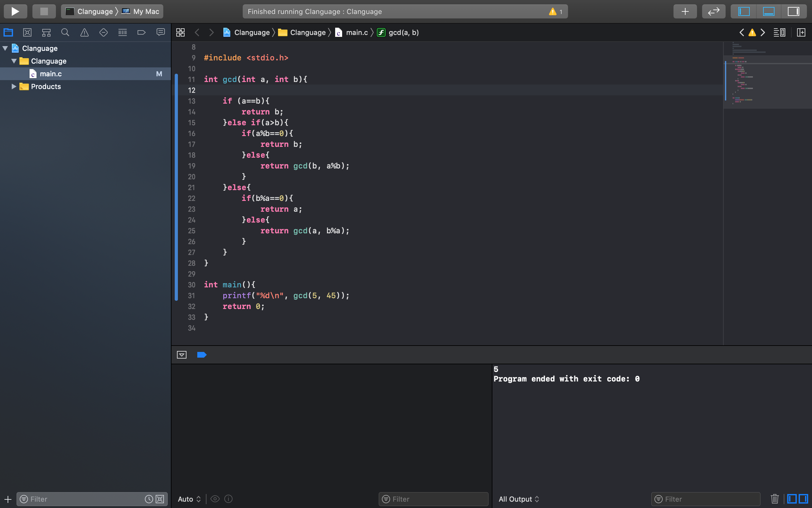Click the gcd(a, b) breadcrumb item

[403, 33]
